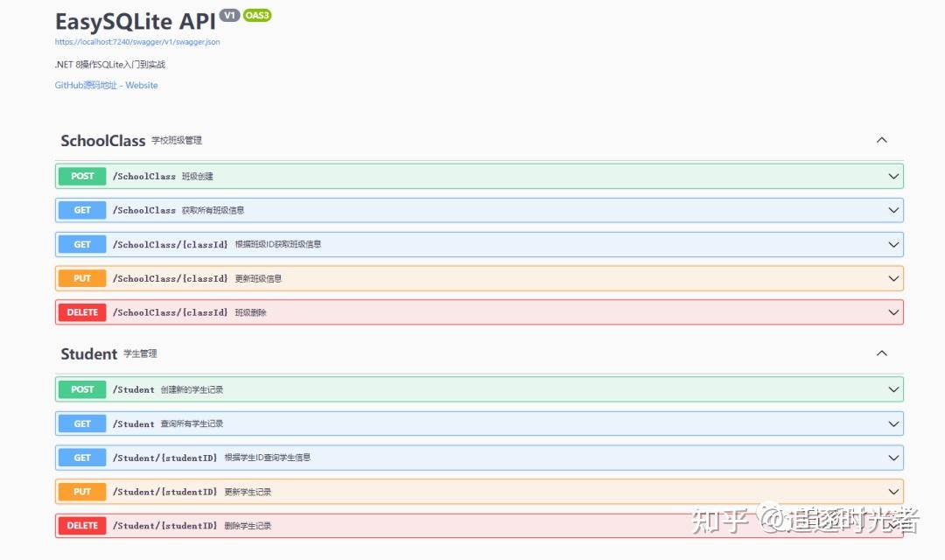The image size is (945, 560).
Task: Click the PUT badge on /SchoolClass/{classId}
Action: pos(81,278)
